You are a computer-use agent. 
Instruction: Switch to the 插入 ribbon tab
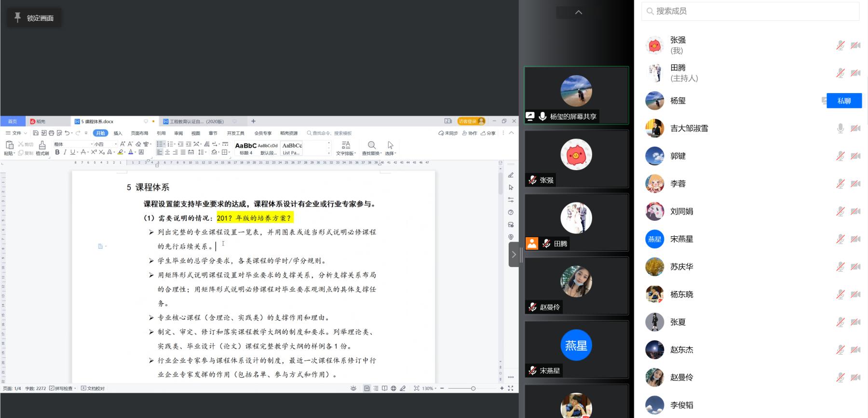tap(118, 133)
